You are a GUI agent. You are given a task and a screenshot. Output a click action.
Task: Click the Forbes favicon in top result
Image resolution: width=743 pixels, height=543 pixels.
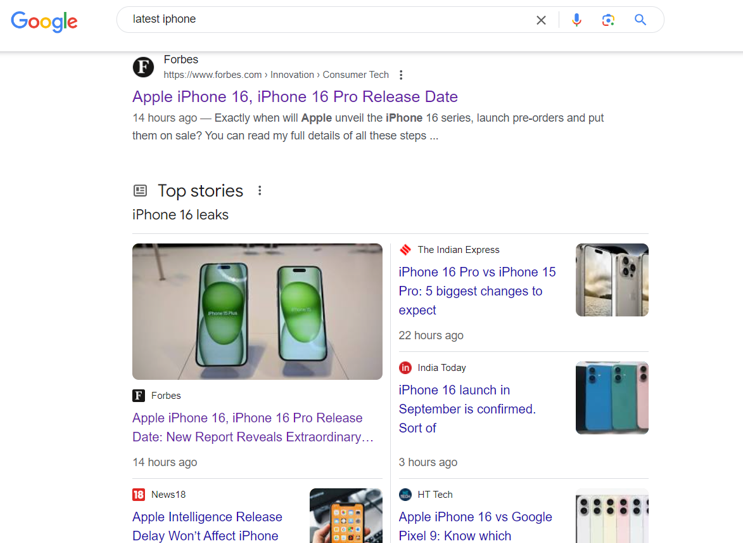click(x=144, y=67)
